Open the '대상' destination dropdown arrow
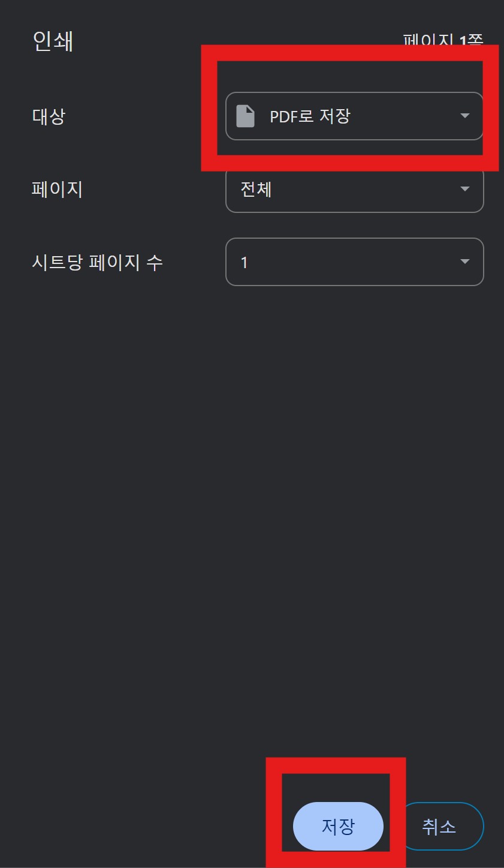Image resolution: width=504 pixels, height=868 pixels. (465, 115)
